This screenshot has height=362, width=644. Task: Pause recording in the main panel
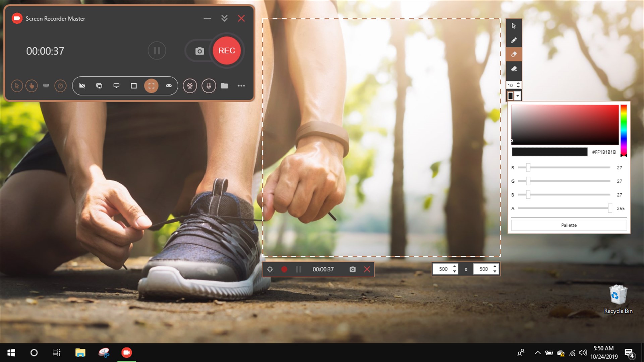(x=157, y=51)
